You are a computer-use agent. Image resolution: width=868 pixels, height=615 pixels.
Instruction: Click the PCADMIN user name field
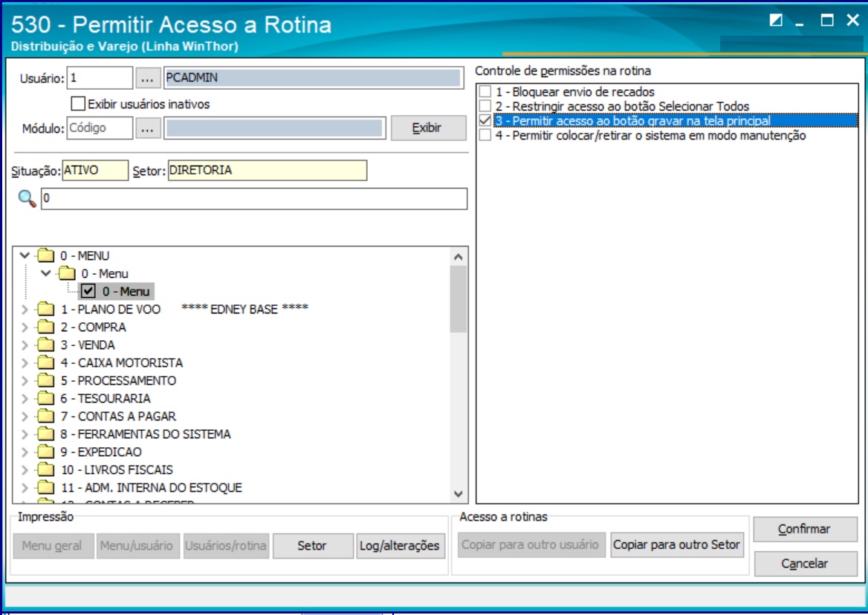pyautogui.click(x=313, y=78)
